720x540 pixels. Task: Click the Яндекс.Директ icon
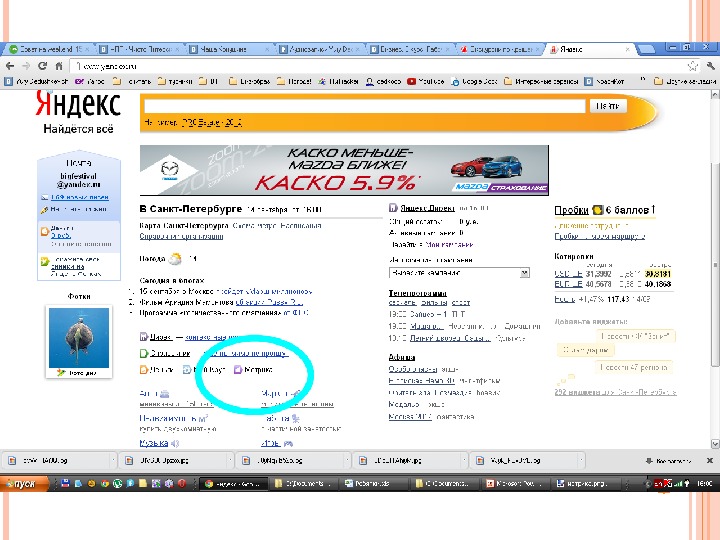tap(393, 208)
